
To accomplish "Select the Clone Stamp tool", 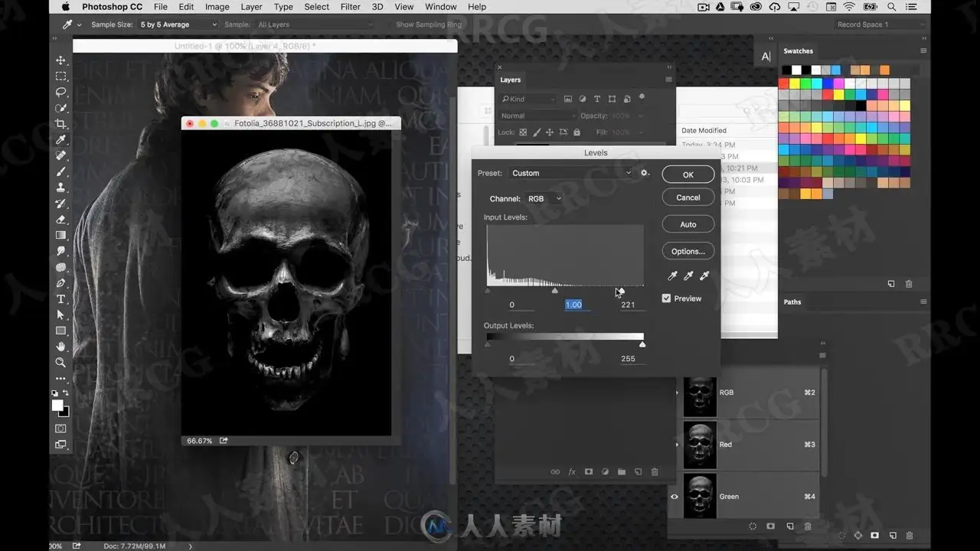I will [61, 187].
